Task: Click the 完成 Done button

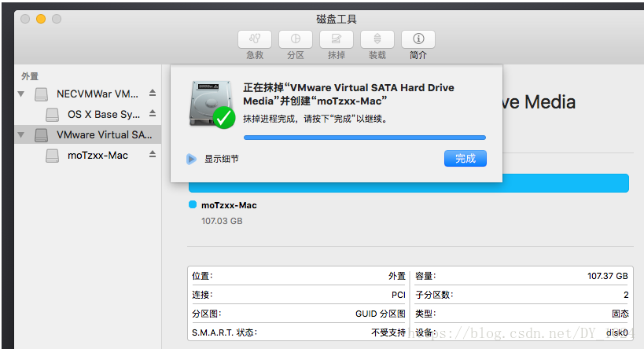Action: pyautogui.click(x=466, y=159)
